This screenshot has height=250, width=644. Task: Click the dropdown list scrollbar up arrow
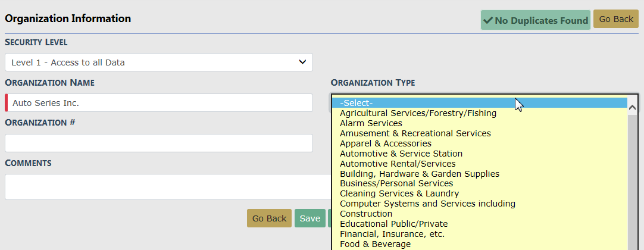633,108
